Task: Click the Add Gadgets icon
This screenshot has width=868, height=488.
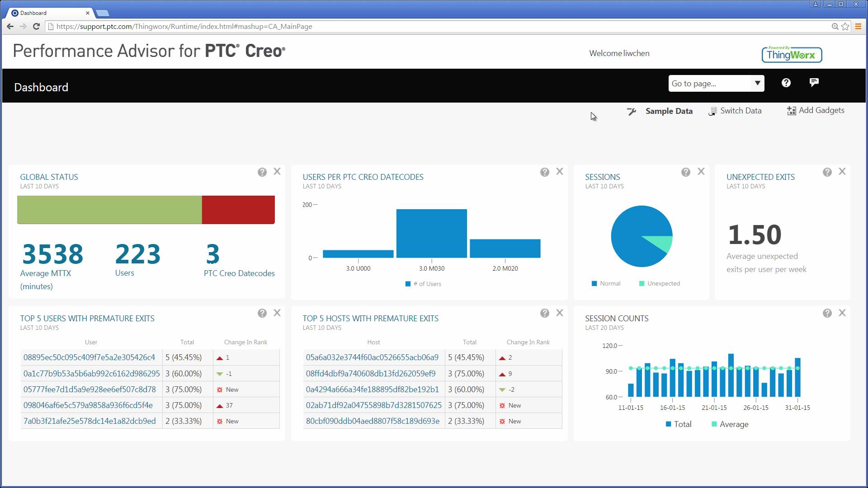Action: pos(791,111)
